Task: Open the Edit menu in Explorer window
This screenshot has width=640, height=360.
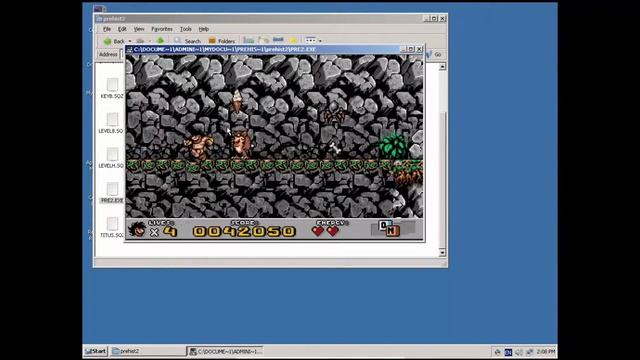Action: point(122,29)
